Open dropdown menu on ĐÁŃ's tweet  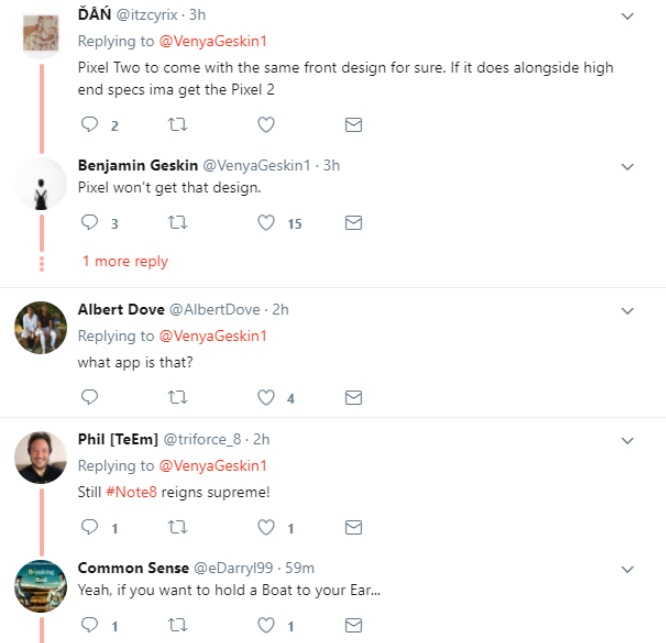[x=627, y=16]
